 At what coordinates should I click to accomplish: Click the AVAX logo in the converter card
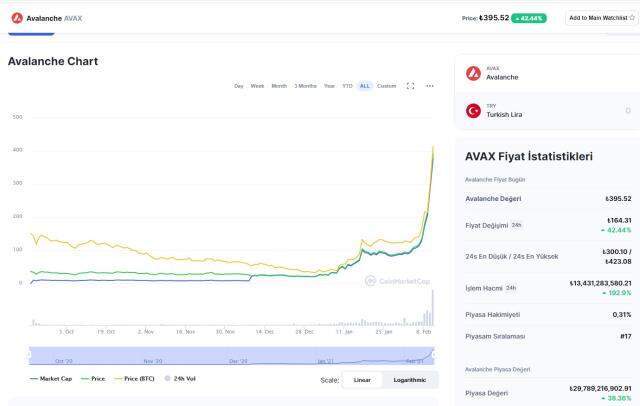[473, 73]
